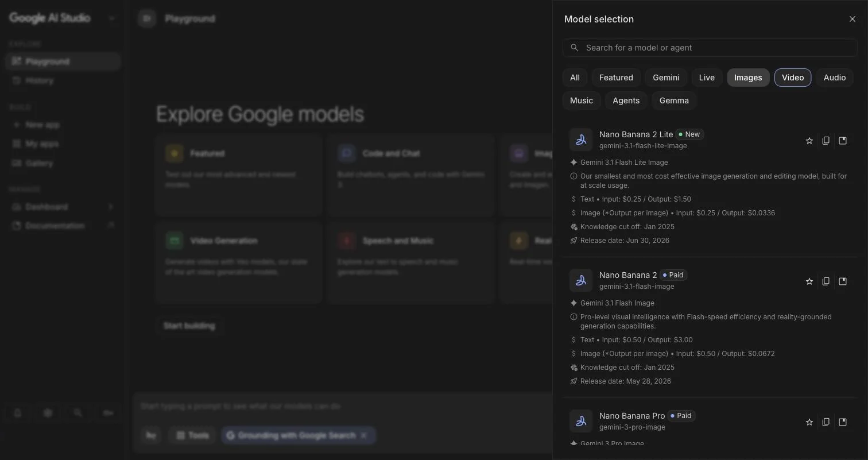Filter models by Live

point(707,78)
